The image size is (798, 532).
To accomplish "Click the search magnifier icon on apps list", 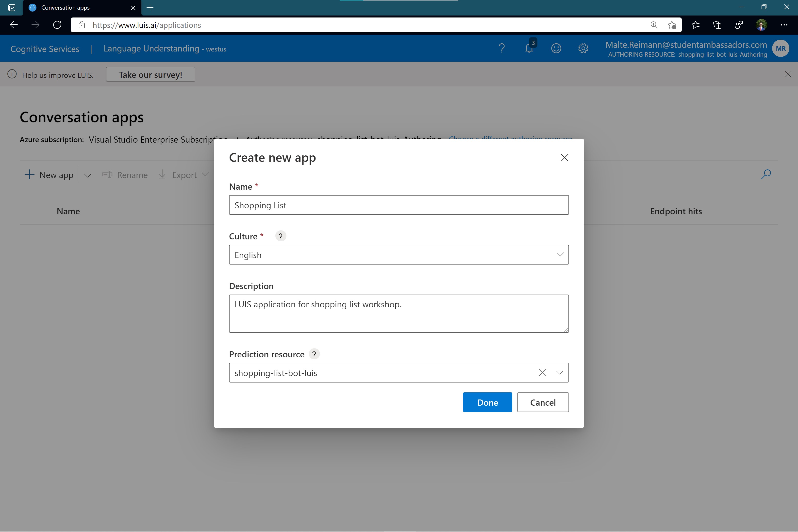I will pos(766,174).
